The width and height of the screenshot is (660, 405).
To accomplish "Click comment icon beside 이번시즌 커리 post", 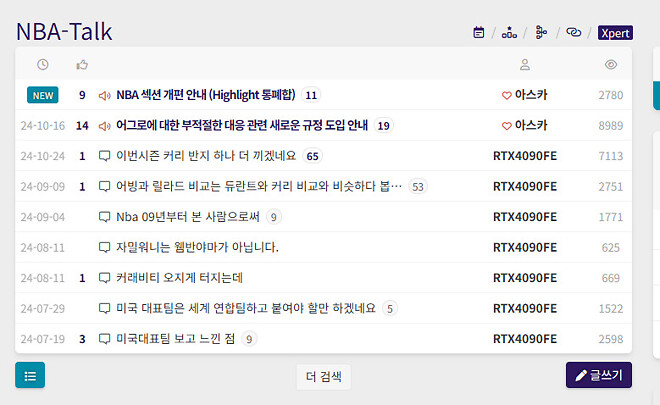I will coord(104,156).
